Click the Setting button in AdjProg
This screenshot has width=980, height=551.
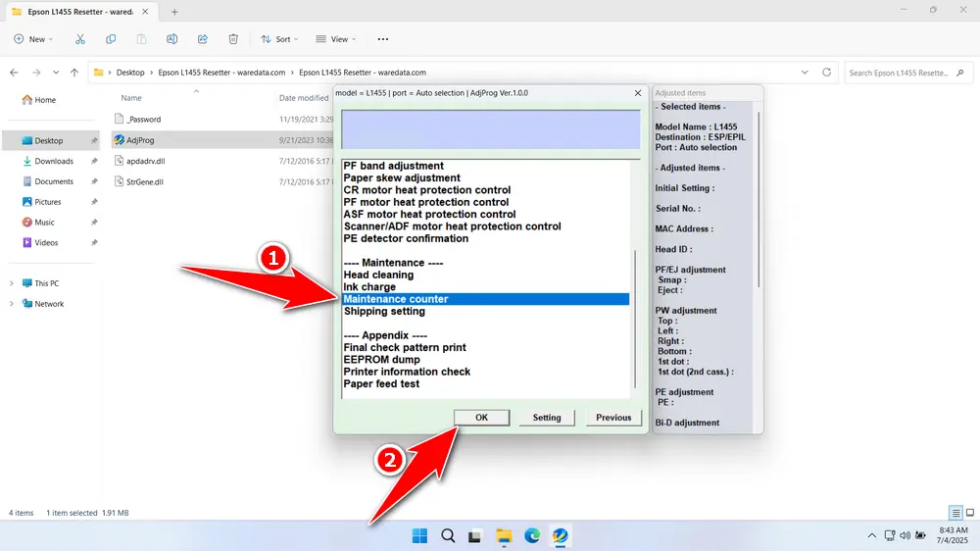[547, 417]
